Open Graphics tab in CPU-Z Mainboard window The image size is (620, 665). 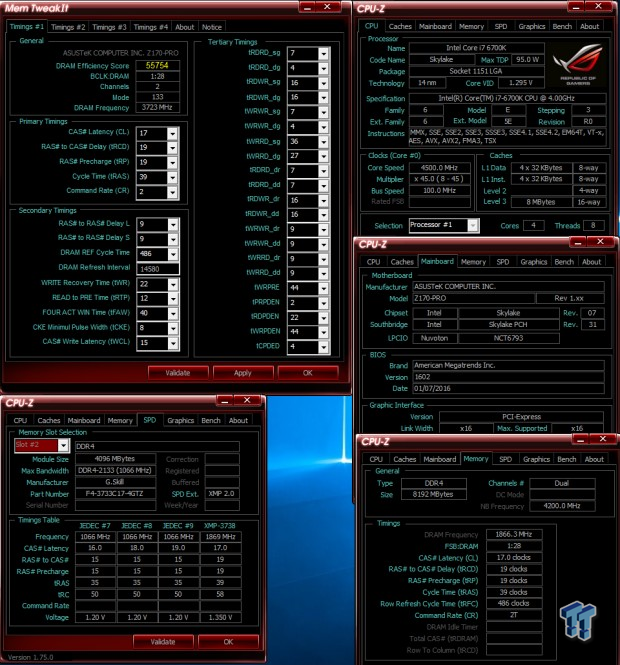click(533, 262)
